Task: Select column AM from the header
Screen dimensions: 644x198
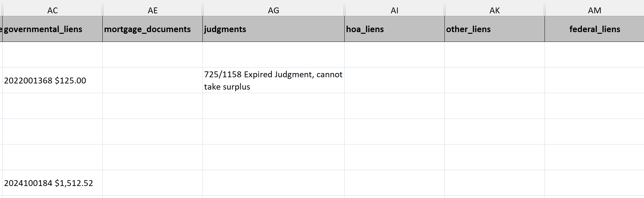Action: [594, 10]
